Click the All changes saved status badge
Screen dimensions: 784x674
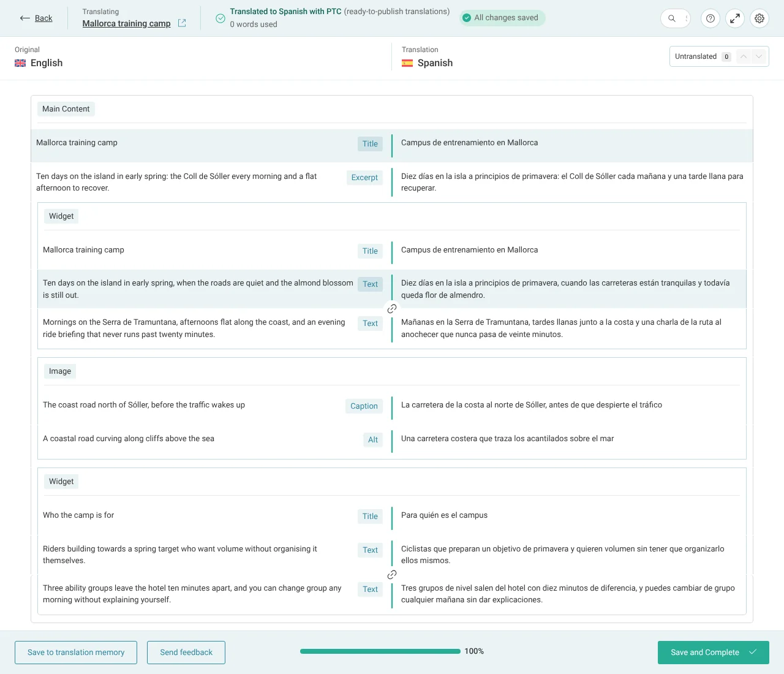tap(502, 18)
